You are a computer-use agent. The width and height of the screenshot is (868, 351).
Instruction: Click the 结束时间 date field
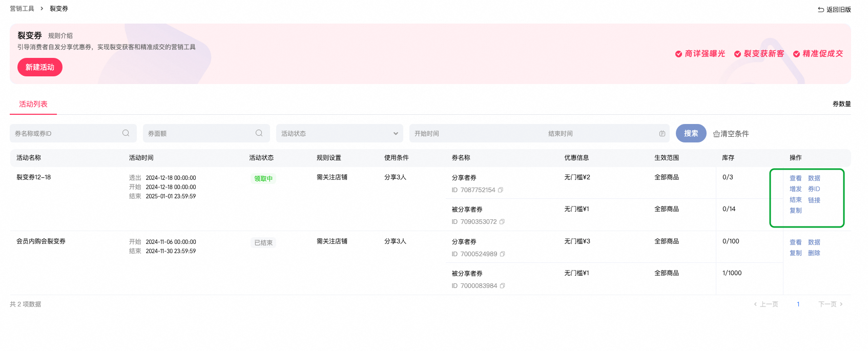pyautogui.click(x=600, y=134)
